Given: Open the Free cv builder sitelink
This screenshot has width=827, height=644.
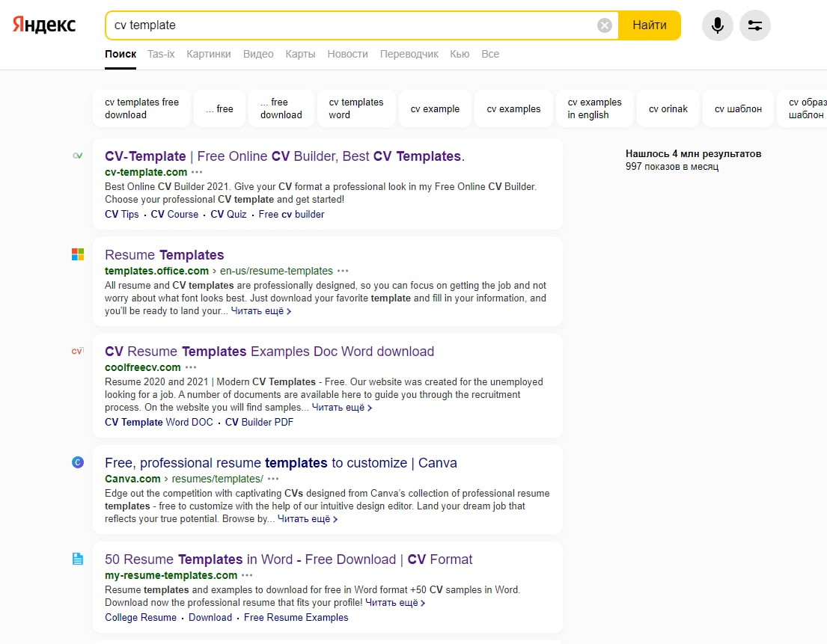Looking at the screenshot, I should [291, 215].
